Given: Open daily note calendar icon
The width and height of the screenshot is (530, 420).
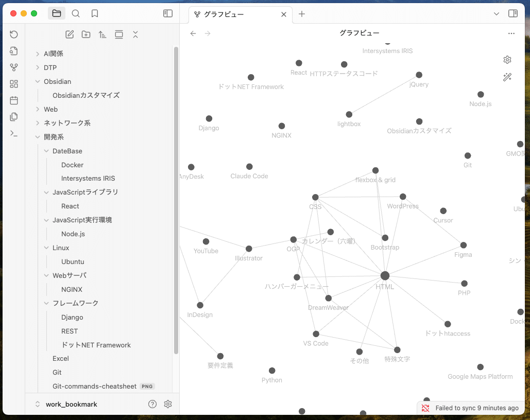Looking at the screenshot, I should click(14, 100).
